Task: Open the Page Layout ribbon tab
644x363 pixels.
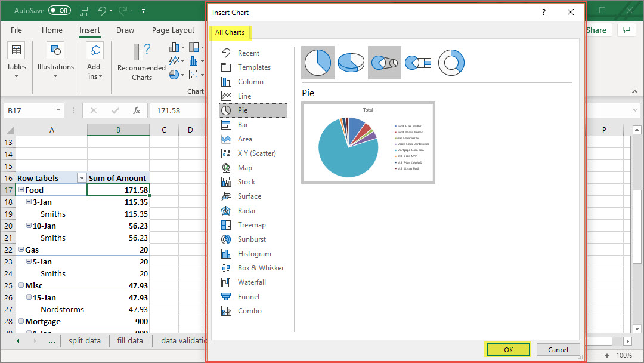Action: click(173, 30)
